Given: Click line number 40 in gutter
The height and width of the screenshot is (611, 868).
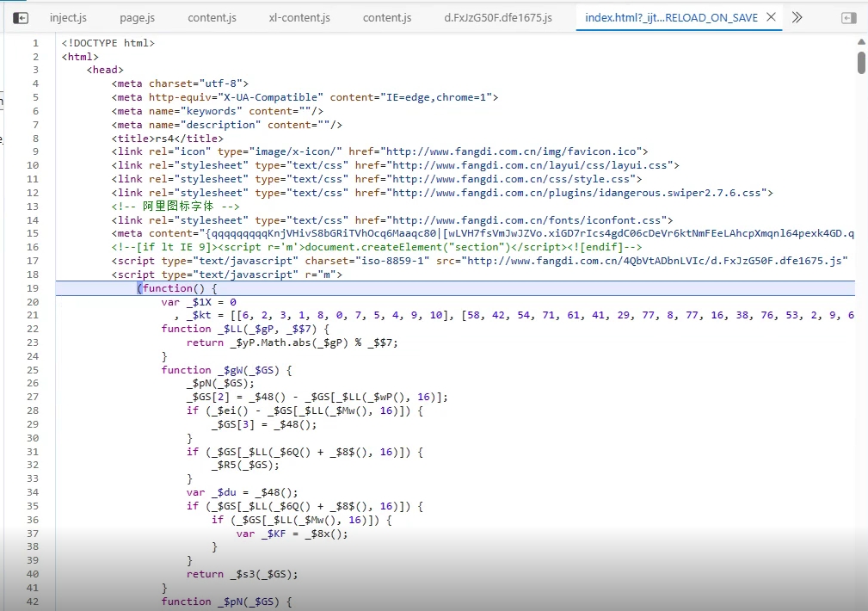Looking at the screenshot, I should (33, 575).
